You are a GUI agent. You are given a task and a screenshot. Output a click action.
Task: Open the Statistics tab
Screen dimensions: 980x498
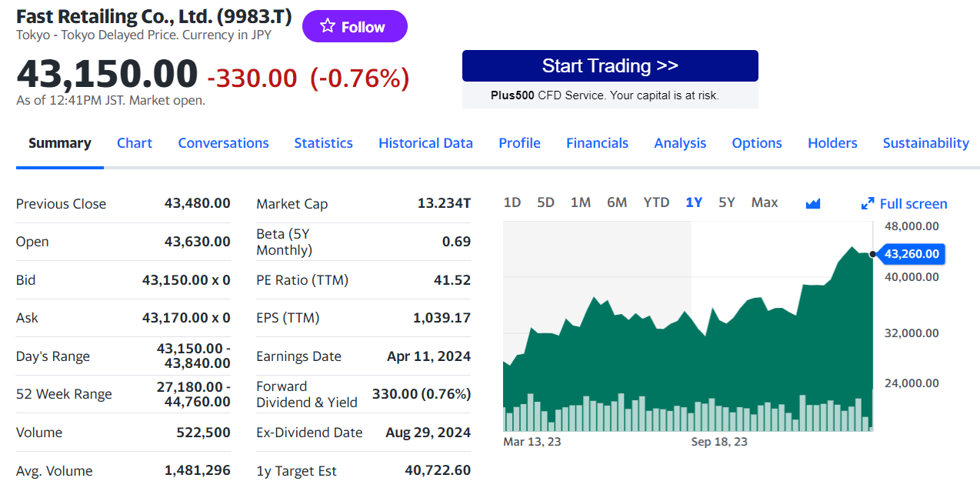pyautogui.click(x=323, y=143)
